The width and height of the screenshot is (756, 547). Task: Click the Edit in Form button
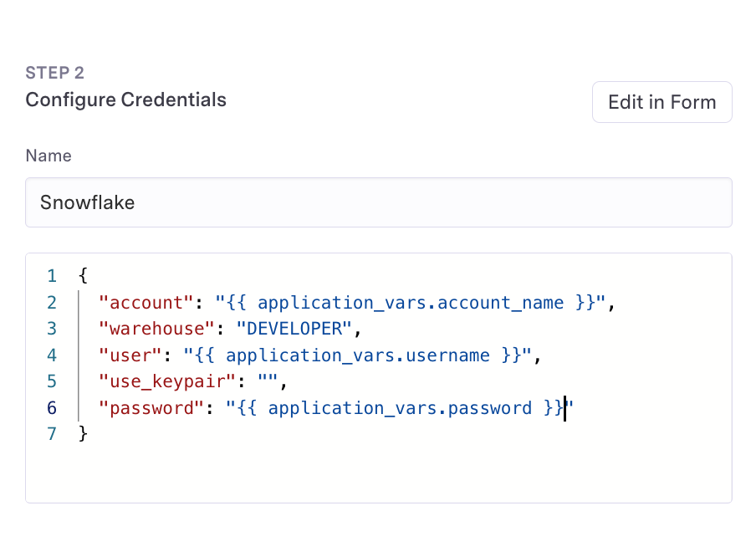[x=661, y=102]
